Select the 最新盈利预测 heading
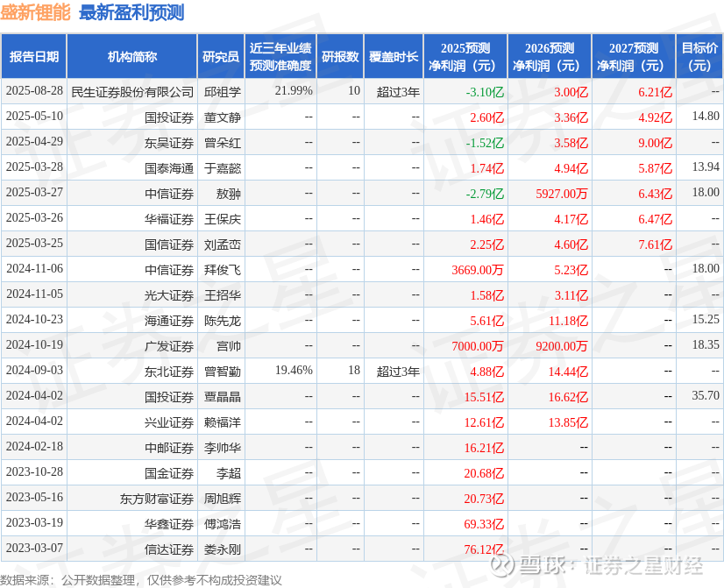Viewport: 724px width, 588px height. [x=131, y=12]
